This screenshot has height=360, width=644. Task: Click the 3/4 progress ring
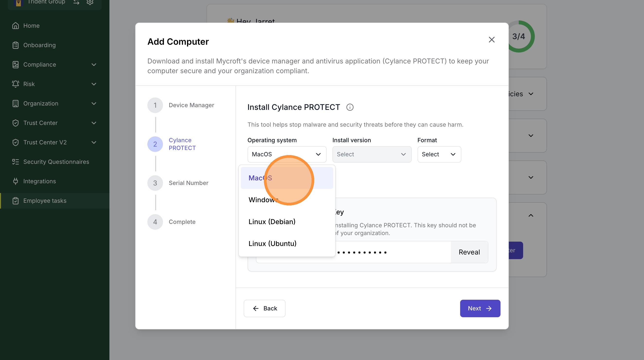pyautogui.click(x=519, y=36)
